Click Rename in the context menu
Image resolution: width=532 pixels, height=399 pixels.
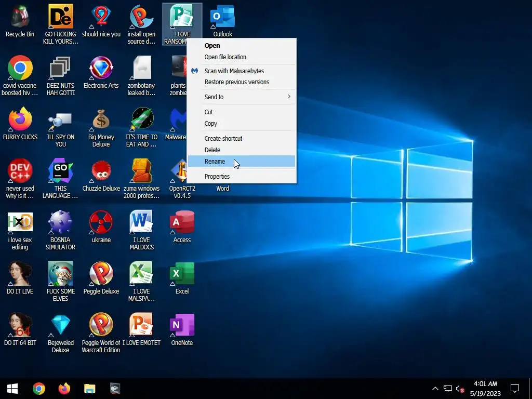point(242,161)
